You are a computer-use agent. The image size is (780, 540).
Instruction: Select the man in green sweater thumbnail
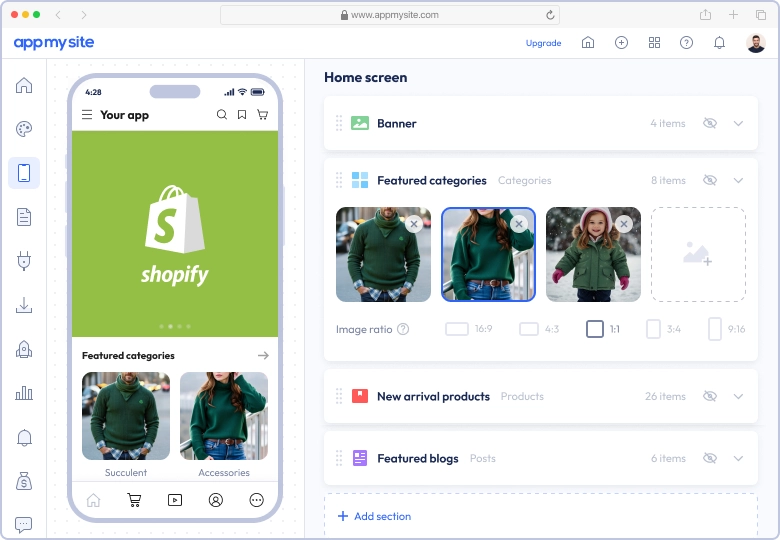pos(383,255)
